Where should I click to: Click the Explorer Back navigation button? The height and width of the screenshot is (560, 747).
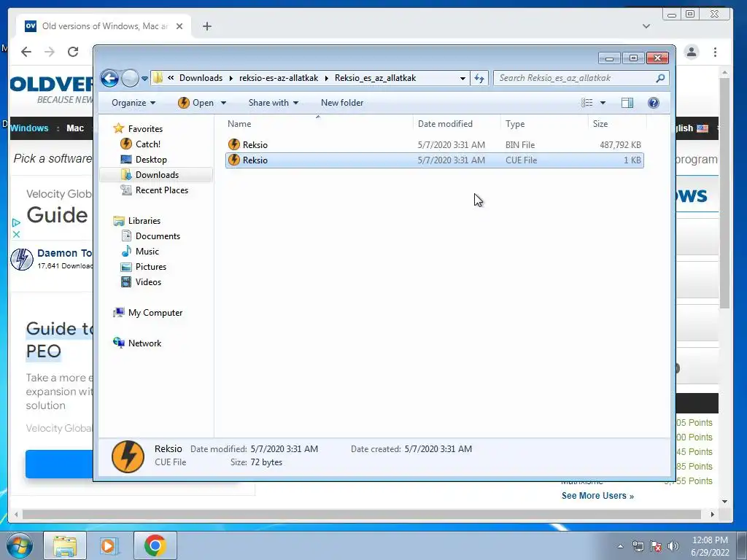pyautogui.click(x=109, y=78)
